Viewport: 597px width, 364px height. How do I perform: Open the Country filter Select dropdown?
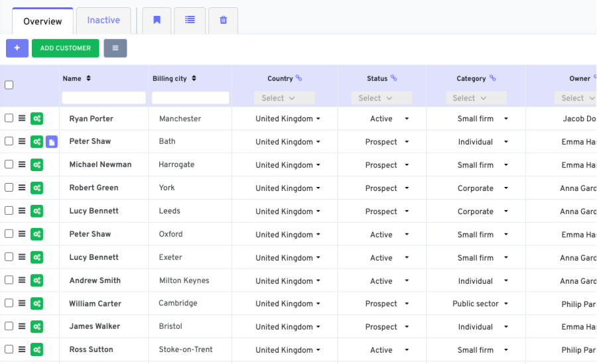tap(285, 98)
